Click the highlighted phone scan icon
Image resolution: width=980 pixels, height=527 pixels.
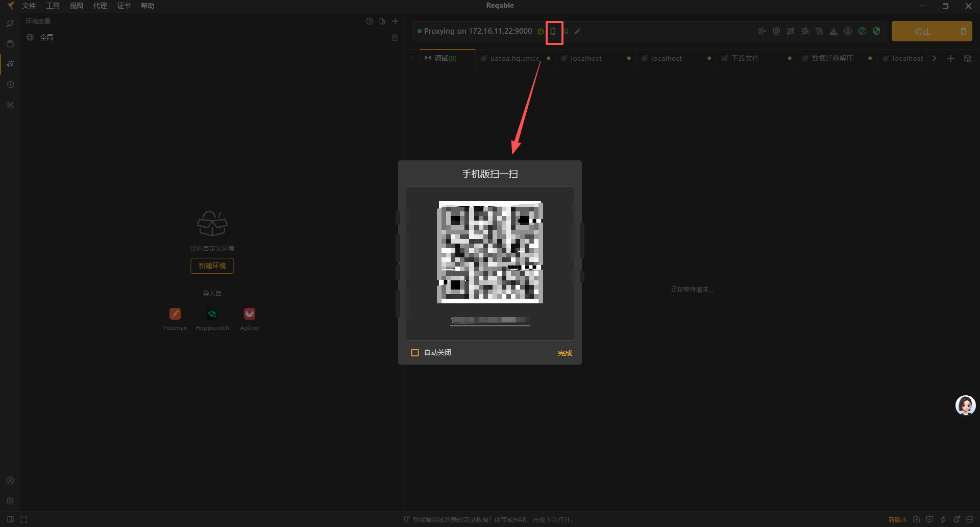[554, 32]
